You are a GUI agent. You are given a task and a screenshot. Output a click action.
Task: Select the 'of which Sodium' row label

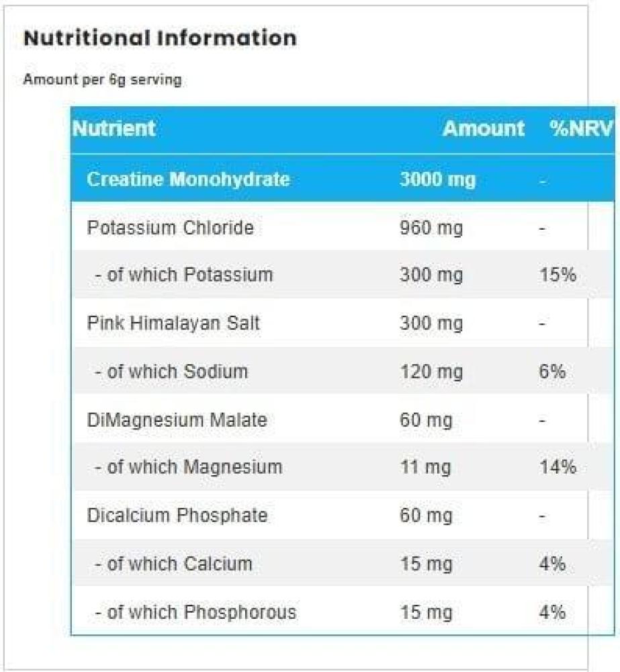[171, 371]
